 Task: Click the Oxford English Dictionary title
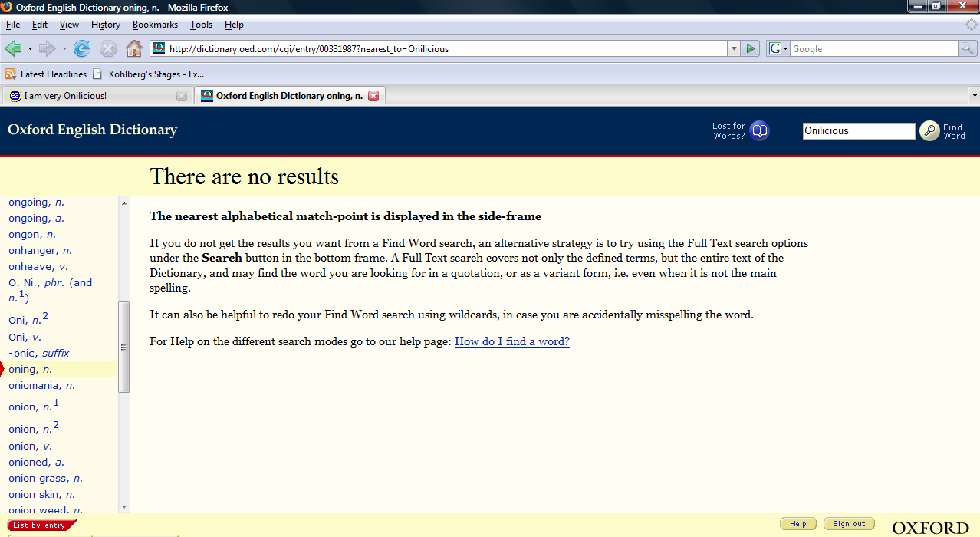coord(93,130)
